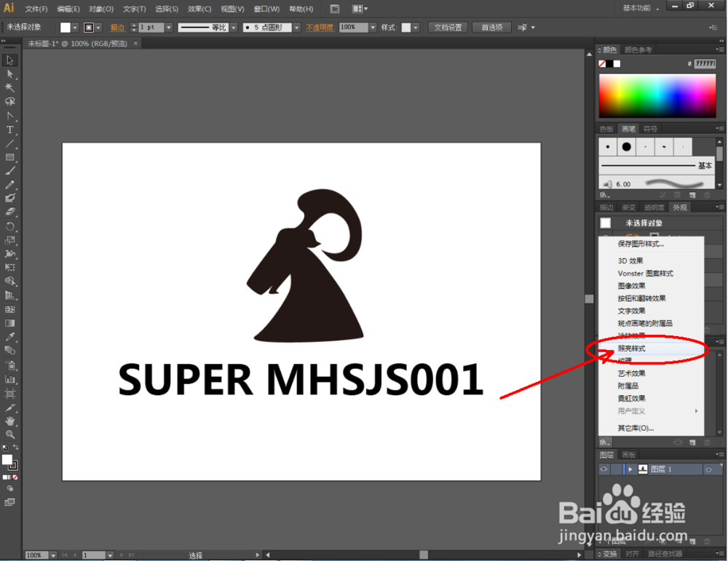Select the 基本 brush stroke row
The width and height of the screenshot is (728, 561).
[657, 166]
